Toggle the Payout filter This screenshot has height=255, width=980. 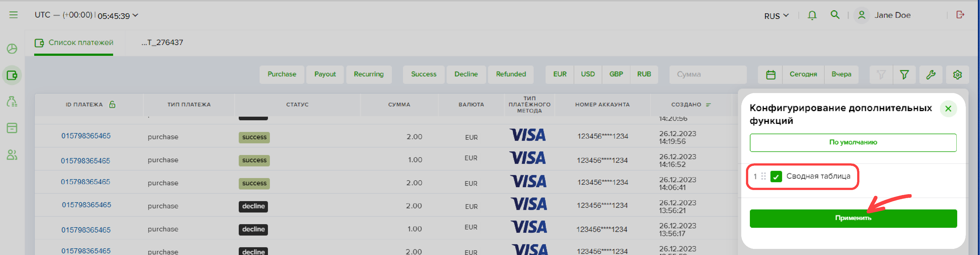click(x=325, y=74)
